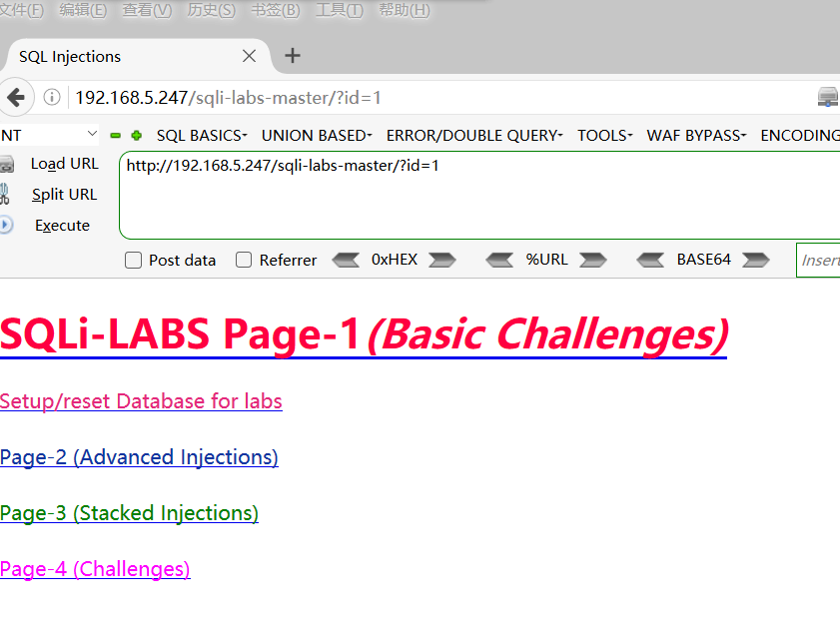Click the Split URL button
The width and height of the screenshot is (840, 635).
64,195
